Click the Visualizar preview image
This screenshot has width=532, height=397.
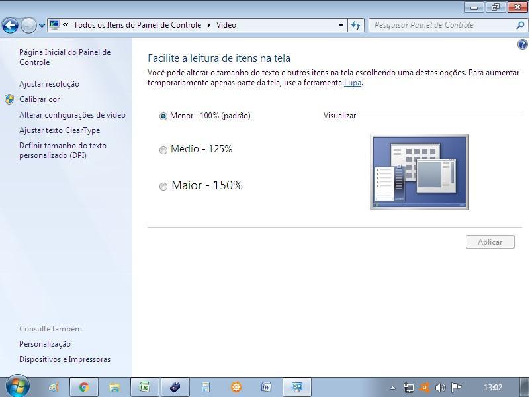point(420,172)
